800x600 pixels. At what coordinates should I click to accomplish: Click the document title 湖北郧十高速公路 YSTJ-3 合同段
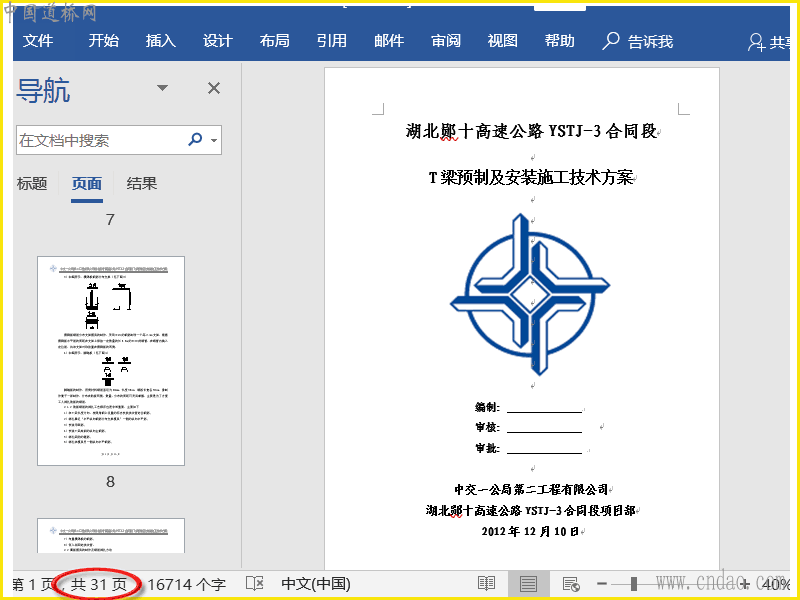531,132
